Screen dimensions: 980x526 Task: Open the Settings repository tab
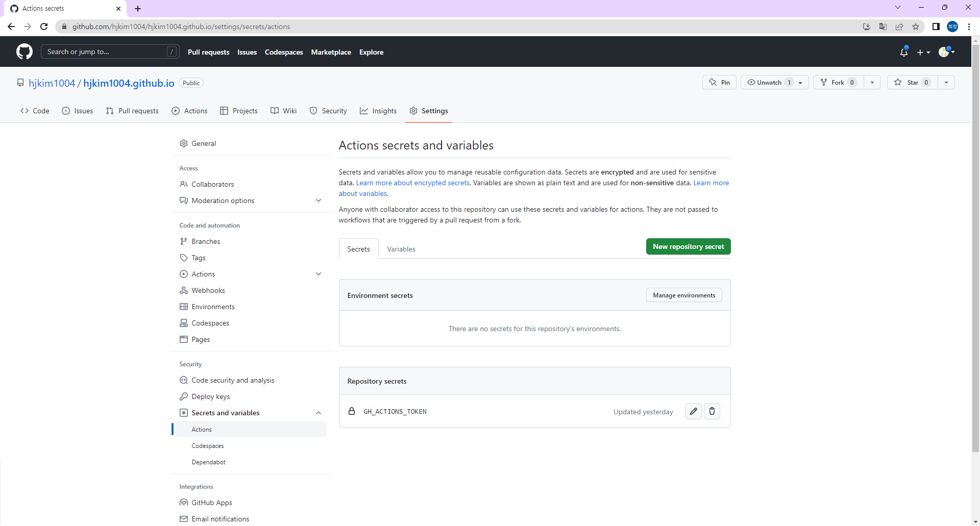click(x=429, y=111)
